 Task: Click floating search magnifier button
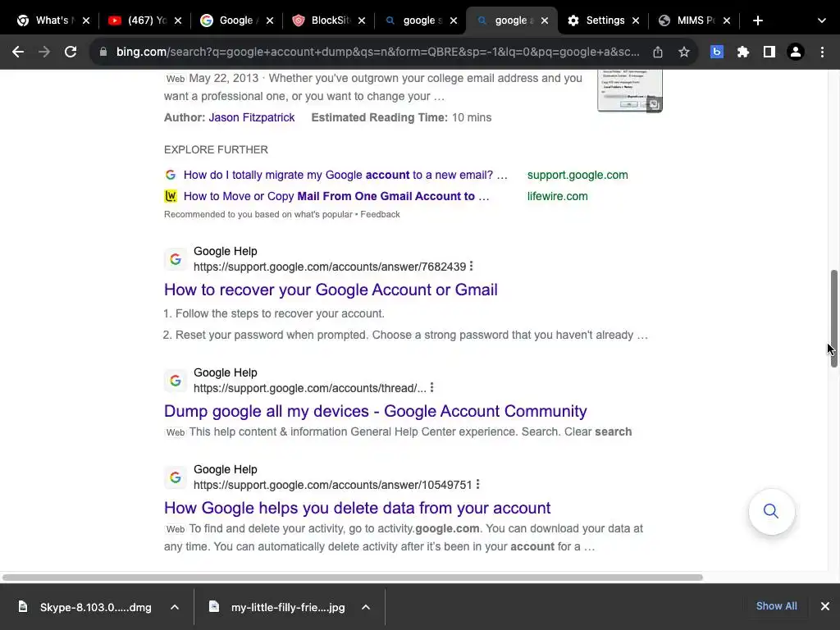(x=771, y=511)
